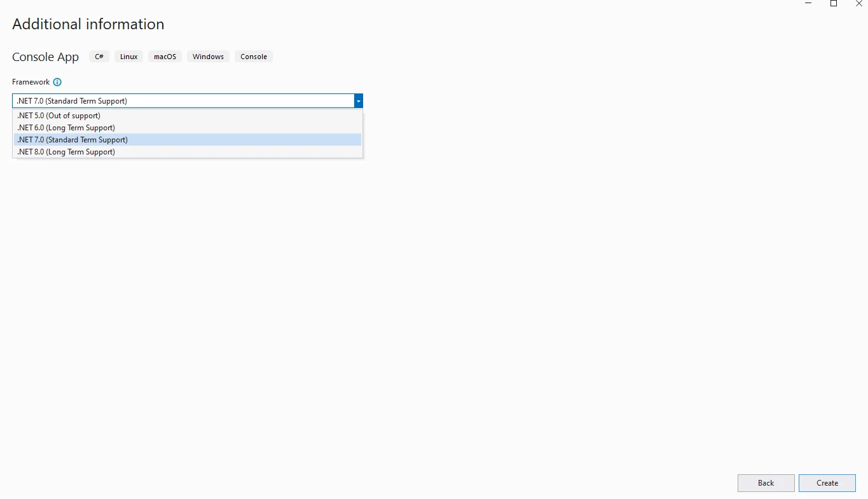Close the Additional information window
The image size is (868, 499).
click(858, 4)
